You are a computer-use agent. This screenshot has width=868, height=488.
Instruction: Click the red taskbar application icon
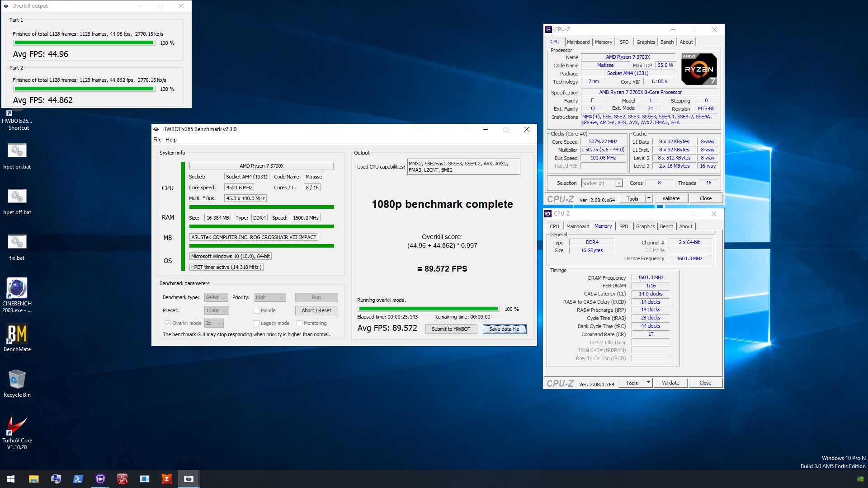122,479
